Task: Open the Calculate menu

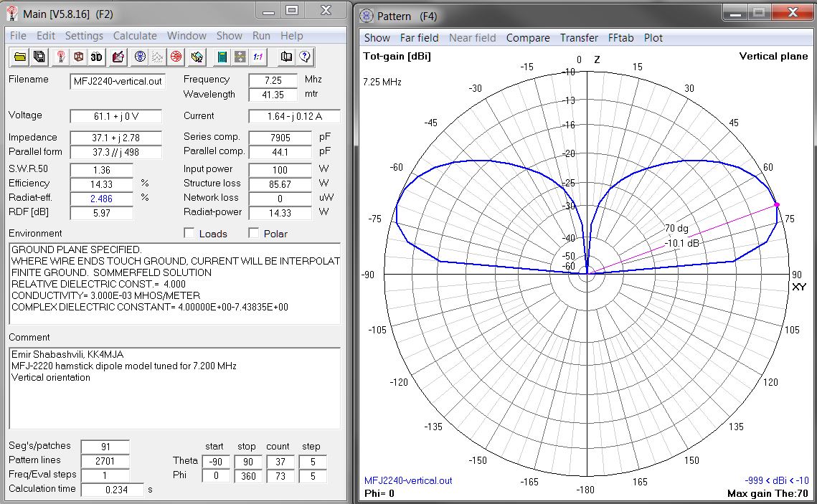Action: 135,35
